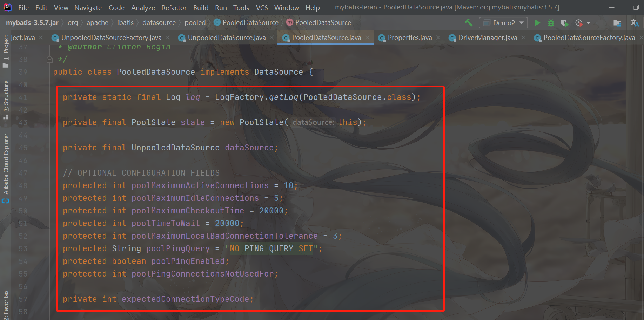Open the Demo2 run configuration dropdown
Viewport: 644px width, 320px height.
click(503, 23)
